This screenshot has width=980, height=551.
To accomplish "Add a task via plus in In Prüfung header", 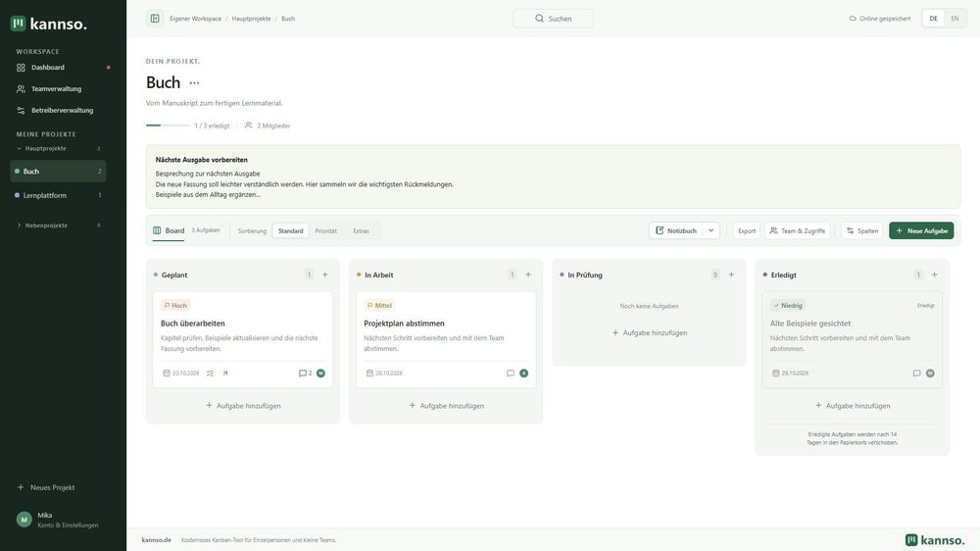I will coord(731,275).
